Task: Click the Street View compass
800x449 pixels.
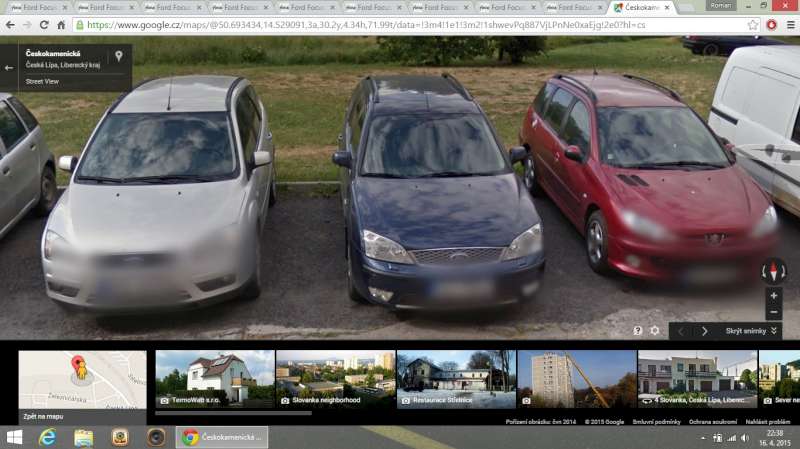Action: 773,270
